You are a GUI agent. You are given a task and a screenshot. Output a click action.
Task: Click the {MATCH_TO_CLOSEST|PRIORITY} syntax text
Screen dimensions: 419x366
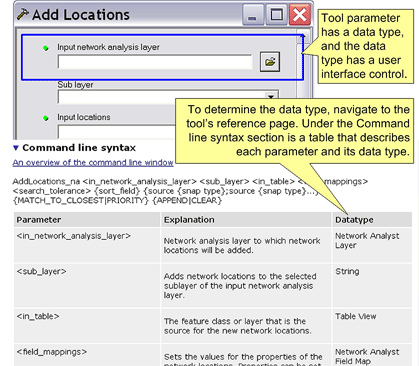tap(80, 200)
